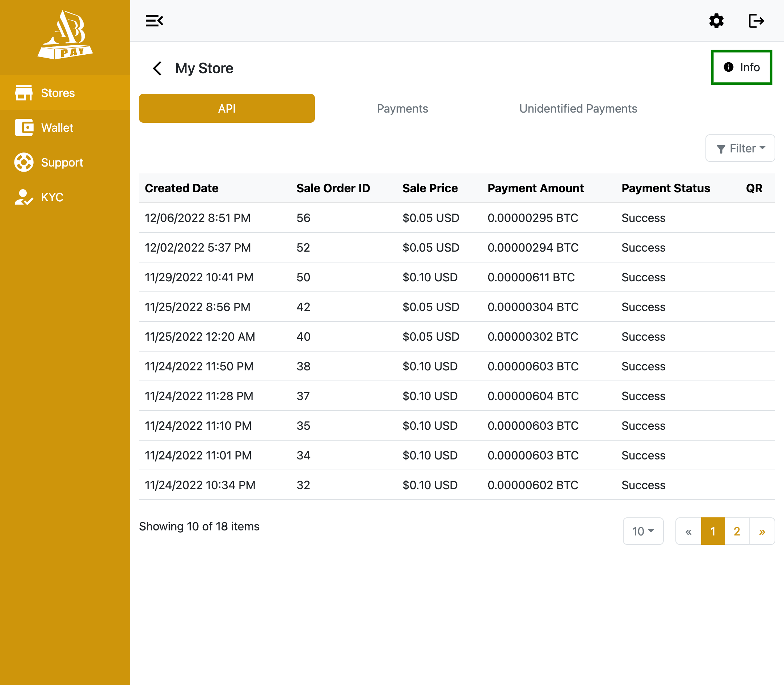Select page 1 in pagination
Viewport: 784px width, 685px height.
click(x=713, y=531)
